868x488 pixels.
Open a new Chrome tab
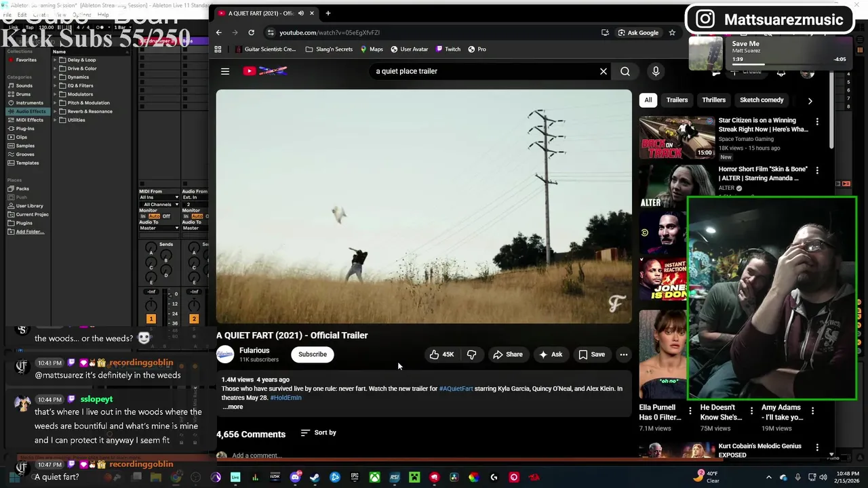point(328,13)
